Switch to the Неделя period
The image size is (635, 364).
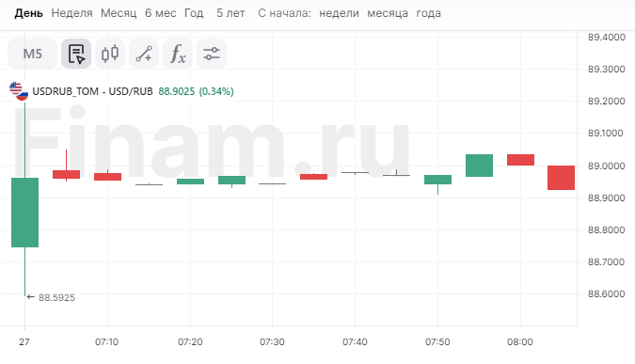[71, 13]
